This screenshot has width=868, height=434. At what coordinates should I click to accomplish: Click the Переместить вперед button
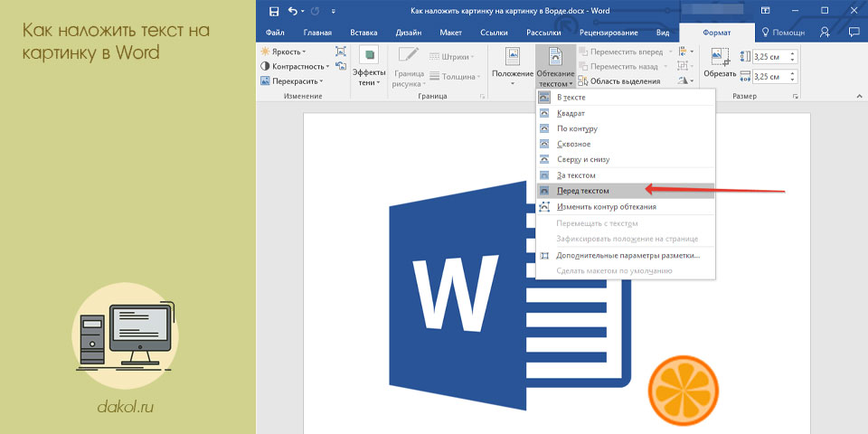click(626, 52)
